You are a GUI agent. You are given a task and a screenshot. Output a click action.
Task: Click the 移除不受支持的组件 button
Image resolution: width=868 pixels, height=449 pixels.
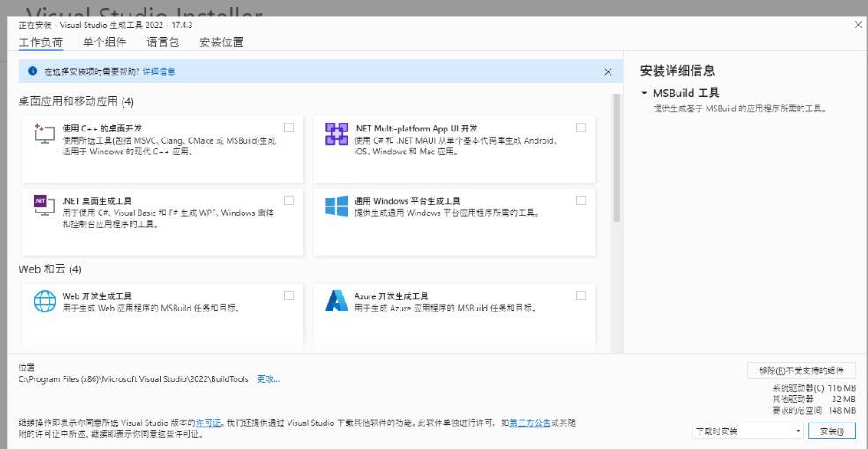point(801,370)
